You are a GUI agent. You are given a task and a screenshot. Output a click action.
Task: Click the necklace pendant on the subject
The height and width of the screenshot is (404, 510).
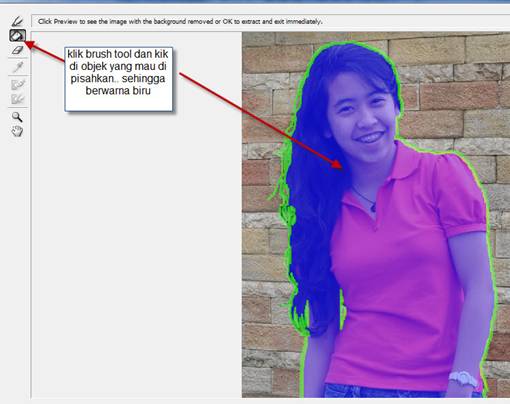[x=373, y=208]
